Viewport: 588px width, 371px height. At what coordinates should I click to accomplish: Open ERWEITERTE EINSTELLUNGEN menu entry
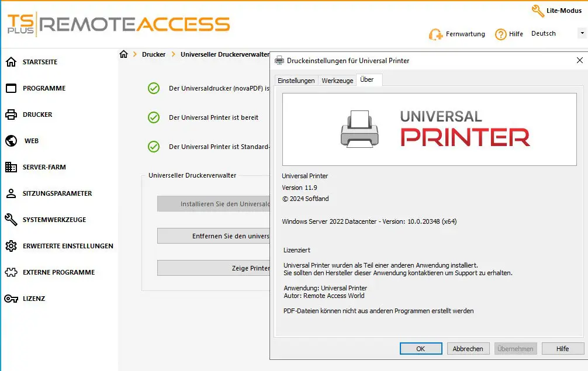(x=68, y=246)
